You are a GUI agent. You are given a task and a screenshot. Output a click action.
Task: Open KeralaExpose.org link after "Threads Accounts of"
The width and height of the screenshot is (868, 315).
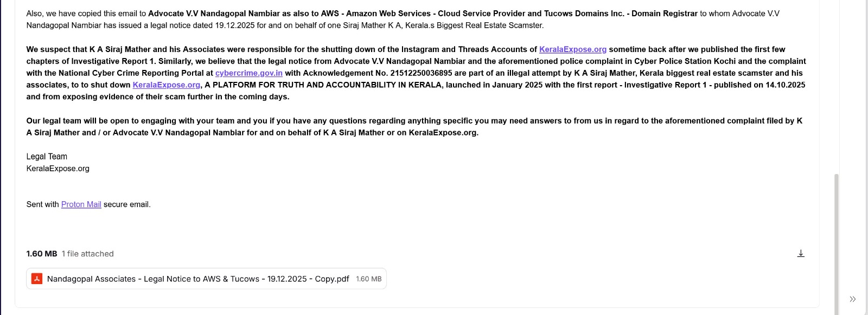572,49
